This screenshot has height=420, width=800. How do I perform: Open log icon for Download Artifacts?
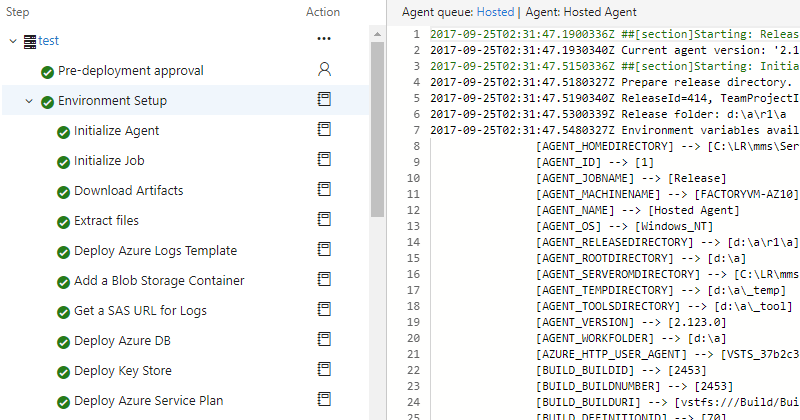coord(324,189)
